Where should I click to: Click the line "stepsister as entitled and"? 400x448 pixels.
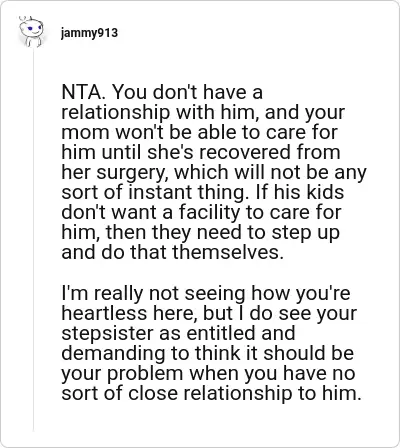pyautogui.click(x=178, y=333)
